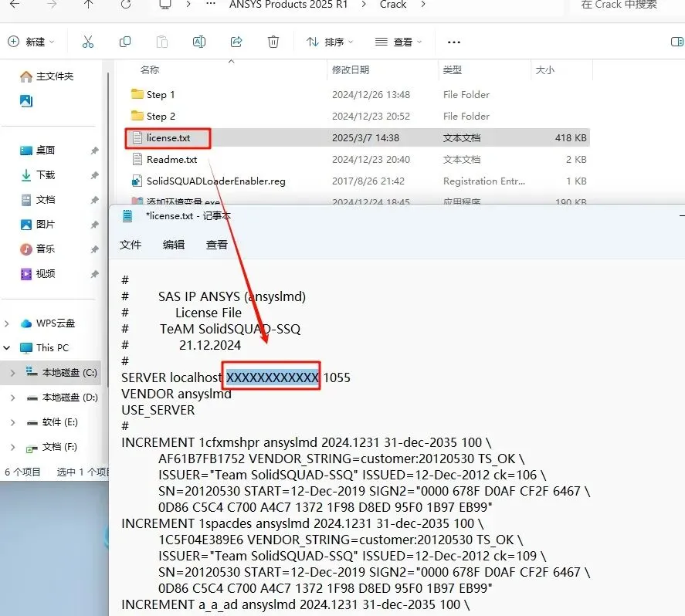Expand the WPS云盘 tree node
Viewport: 685px width, 616px height.
[x=6, y=323]
